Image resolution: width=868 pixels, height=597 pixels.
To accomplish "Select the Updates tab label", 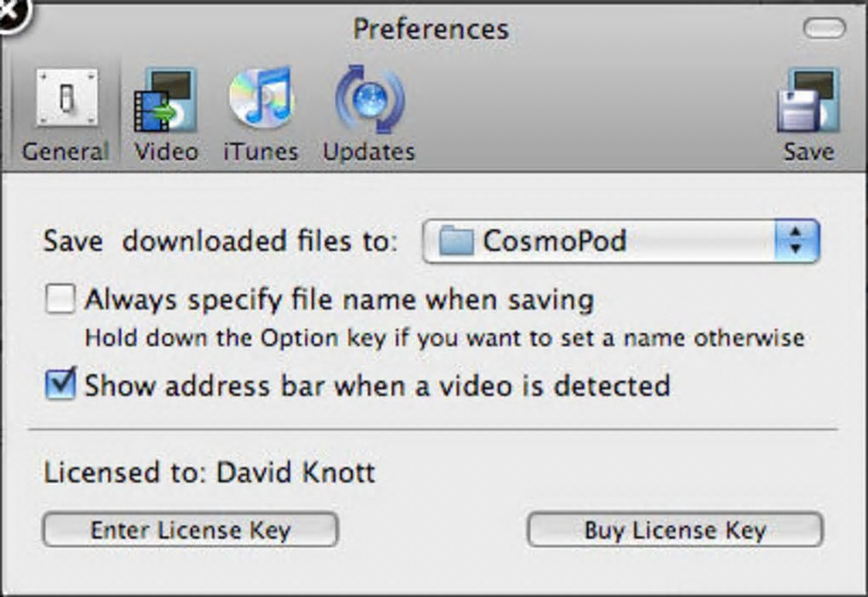I will (x=368, y=151).
